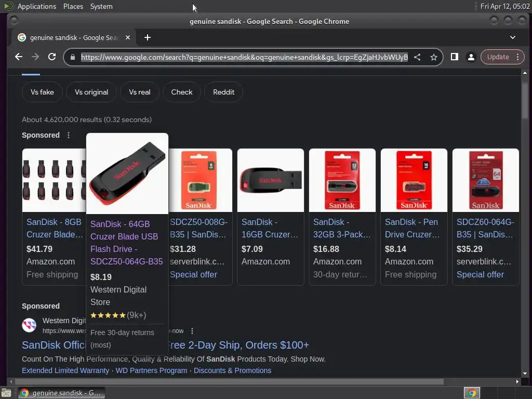Open SDCZ50-008G-B35 listing title
The width and height of the screenshot is (532, 399).
point(198,228)
